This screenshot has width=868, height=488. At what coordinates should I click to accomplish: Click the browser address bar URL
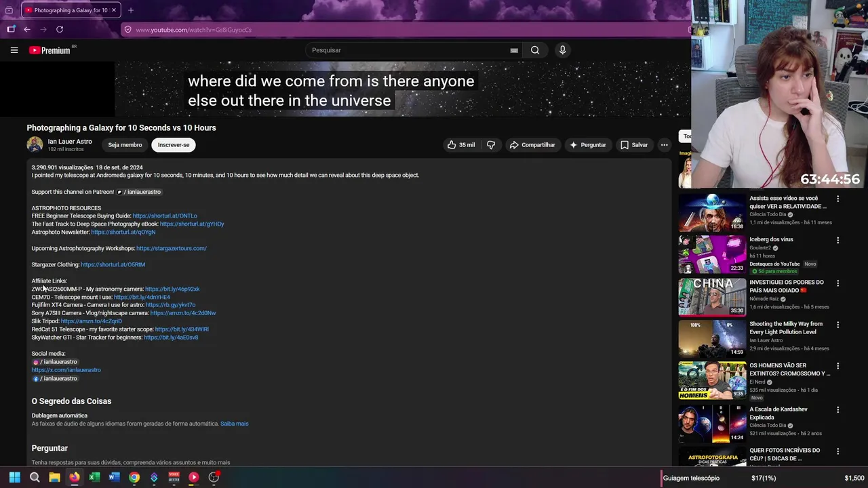[193, 30]
